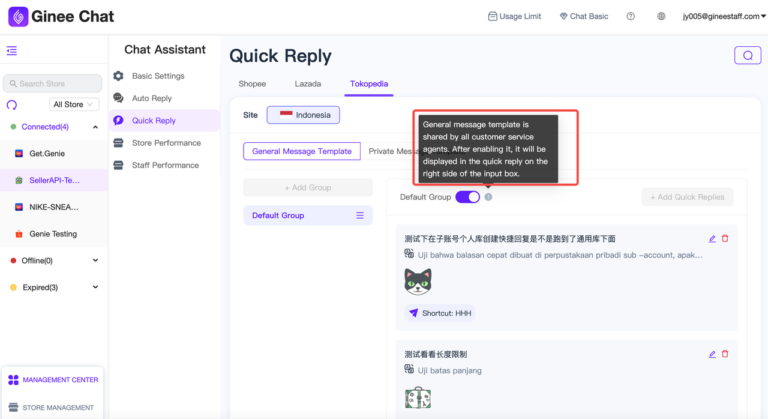Click Default Group reorder menu icon
Screen dimensions: 768x419
click(x=360, y=216)
